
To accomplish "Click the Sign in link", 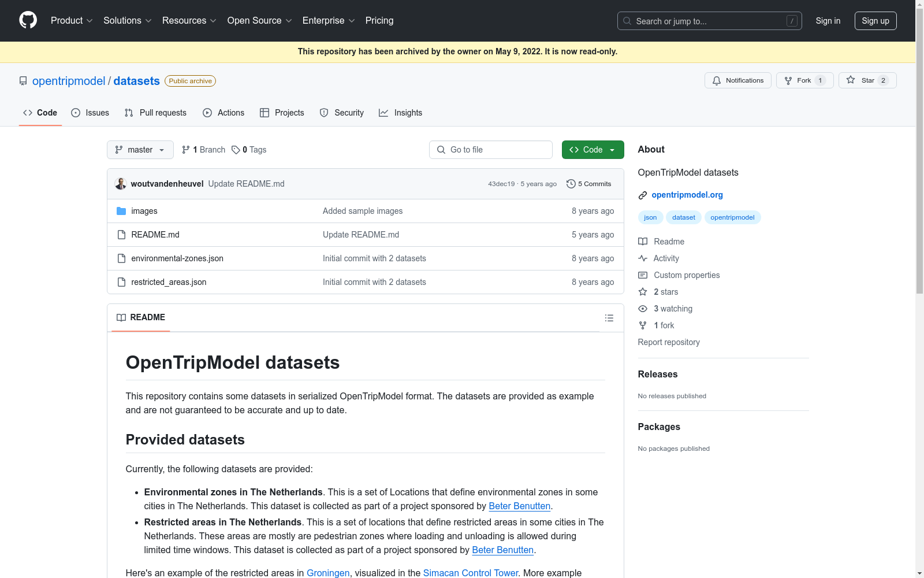I will click(828, 21).
